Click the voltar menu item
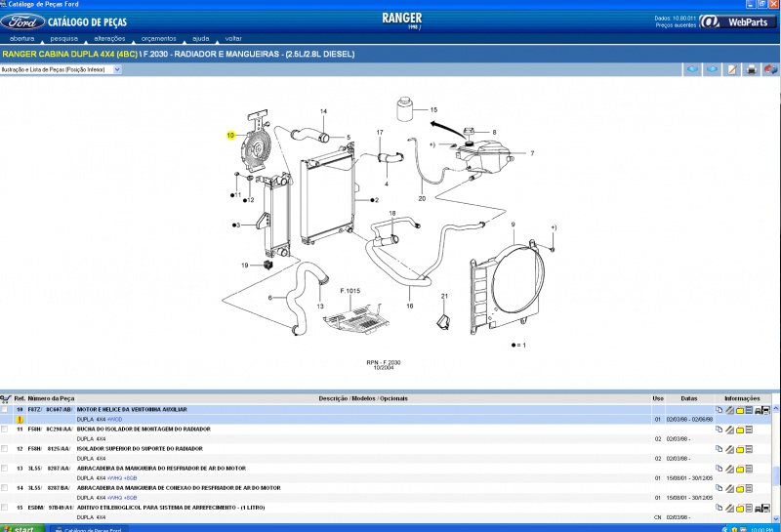781x532 pixels. click(x=233, y=38)
